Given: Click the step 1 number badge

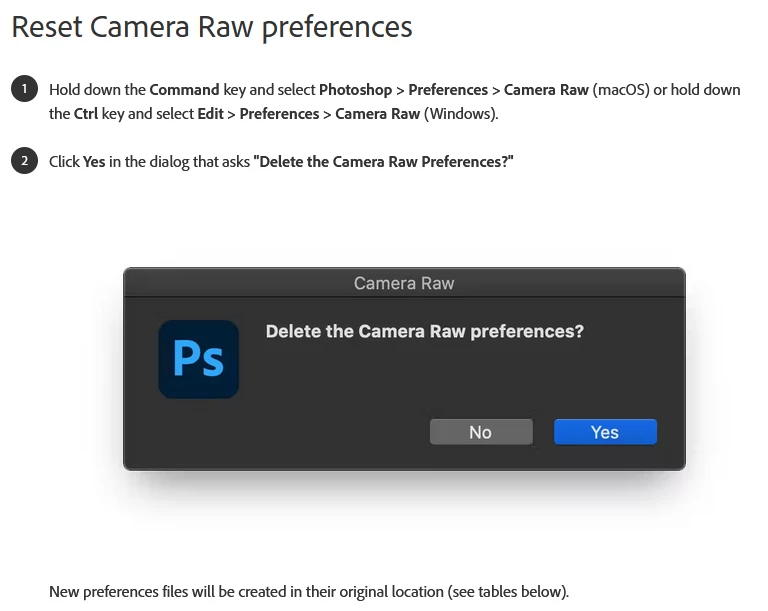Looking at the screenshot, I should coord(24,89).
